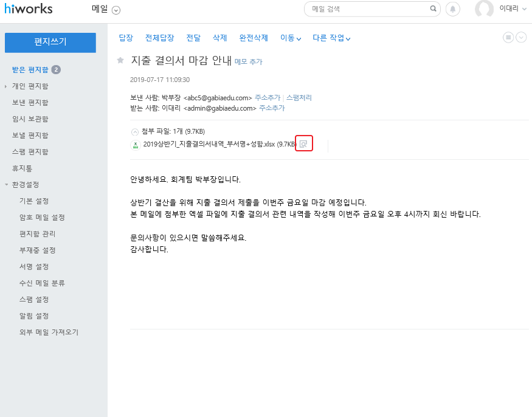Click the 스팸처리 link
Screen dimensions: 532x417
299,97
